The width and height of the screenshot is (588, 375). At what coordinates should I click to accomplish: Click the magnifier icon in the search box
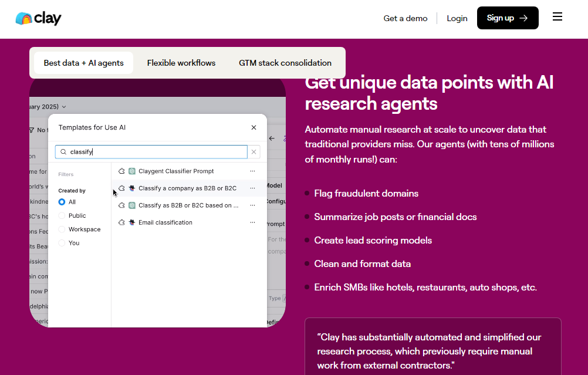pyautogui.click(x=63, y=152)
